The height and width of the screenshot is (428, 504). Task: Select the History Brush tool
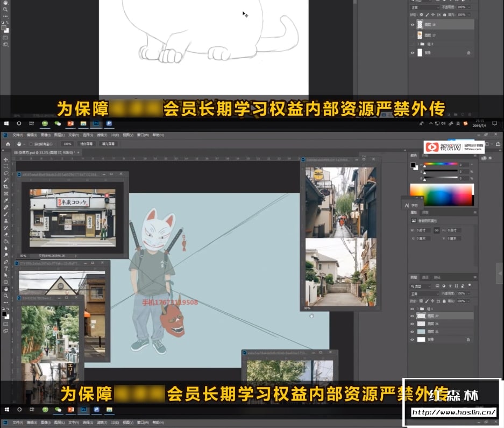pyautogui.click(x=6, y=228)
